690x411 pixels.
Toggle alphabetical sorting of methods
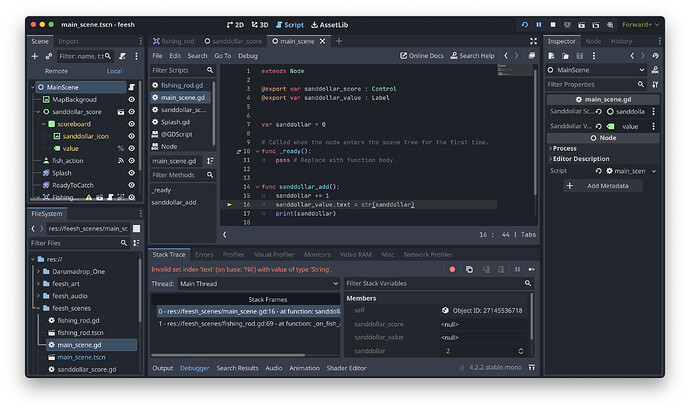(210, 161)
